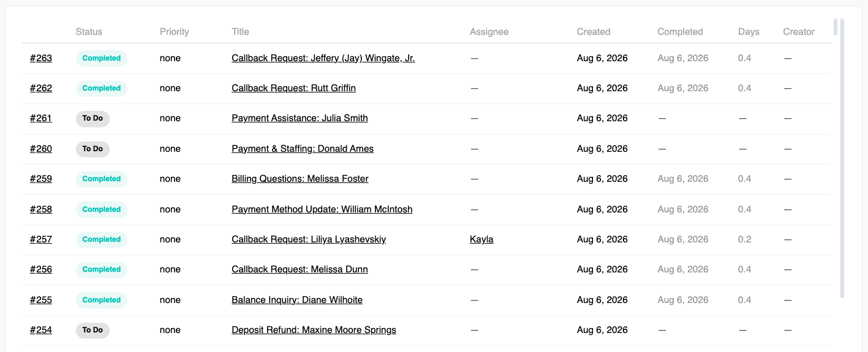Click the Status column header
The width and height of the screenshot is (868, 352).
pos(89,32)
